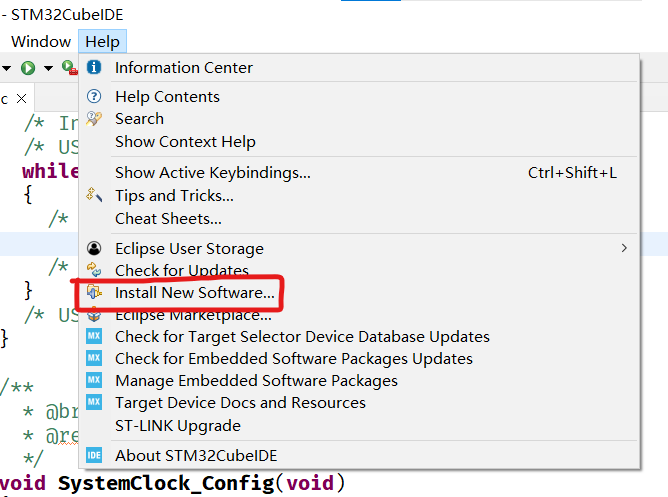Choose Show Active Keybindings entry
The height and width of the screenshot is (497, 668).
212,173
